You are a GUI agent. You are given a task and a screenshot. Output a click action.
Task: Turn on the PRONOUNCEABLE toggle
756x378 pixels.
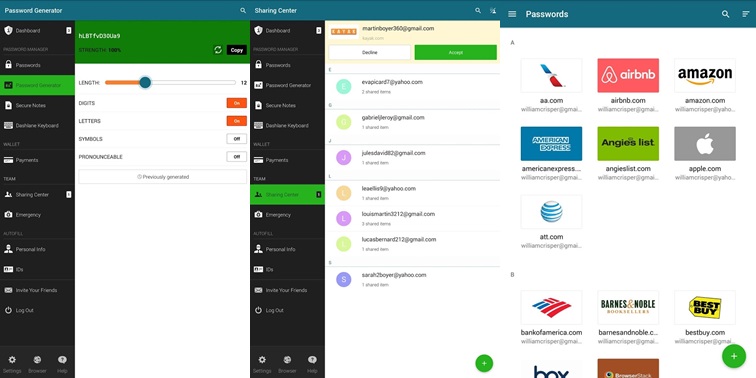coord(237,157)
